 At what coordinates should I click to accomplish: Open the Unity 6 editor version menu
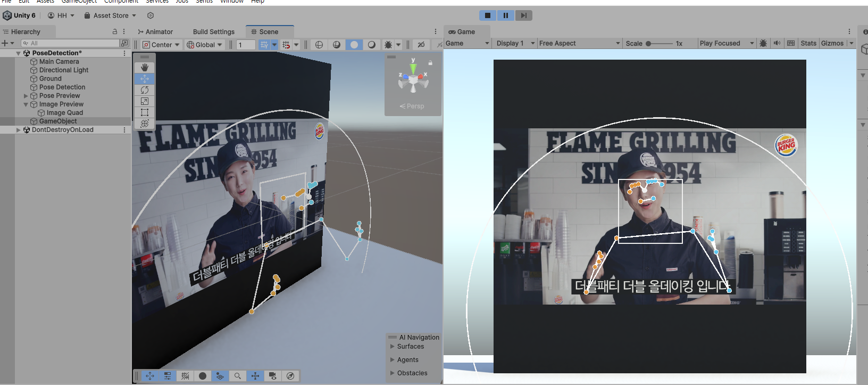pyautogui.click(x=20, y=15)
